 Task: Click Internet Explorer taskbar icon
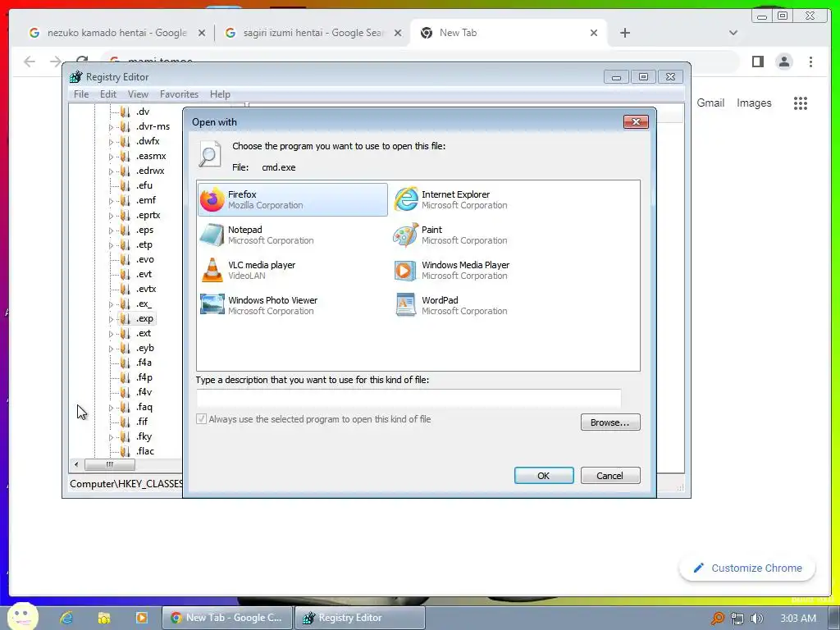pos(66,618)
